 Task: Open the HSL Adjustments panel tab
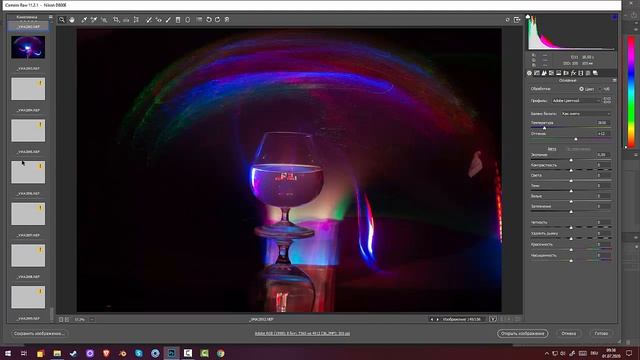pos(551,73)
